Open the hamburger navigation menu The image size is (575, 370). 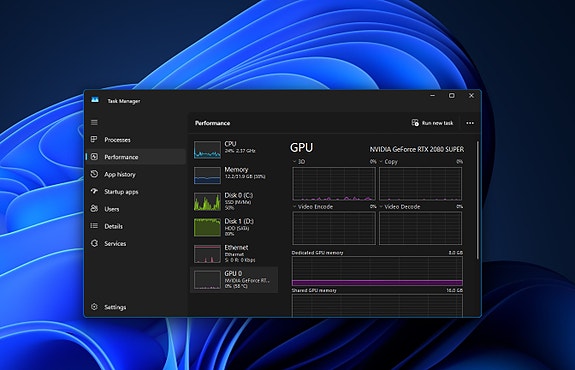(x=94, y=122)
